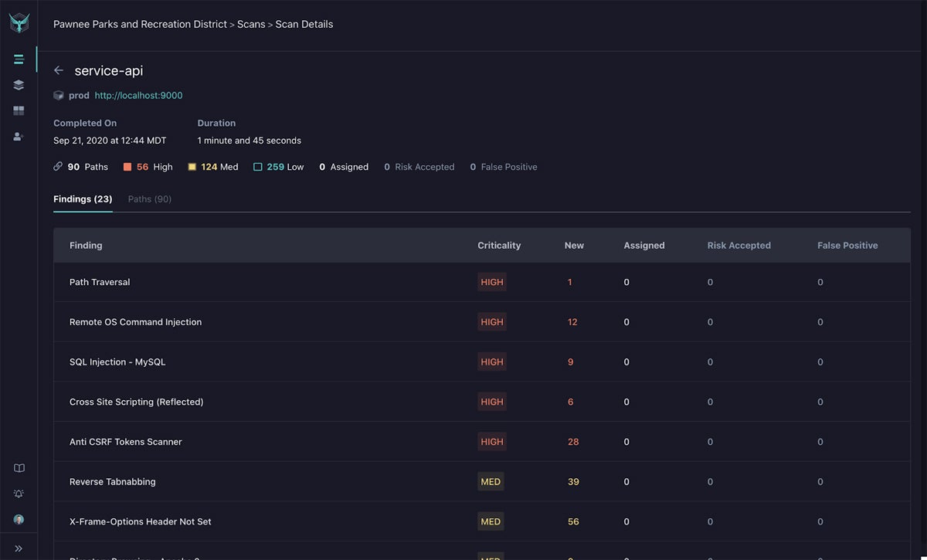Open the dashboard grid icon in sidebar
The image size is (927, 560).
18,110
